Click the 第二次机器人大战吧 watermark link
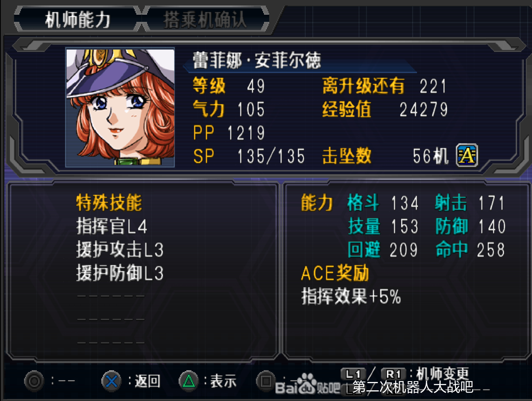 413,386
